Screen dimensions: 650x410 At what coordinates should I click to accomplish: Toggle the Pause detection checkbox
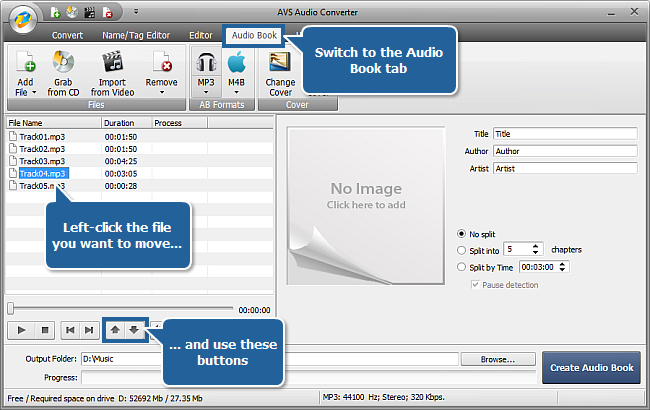click(475, 284)
